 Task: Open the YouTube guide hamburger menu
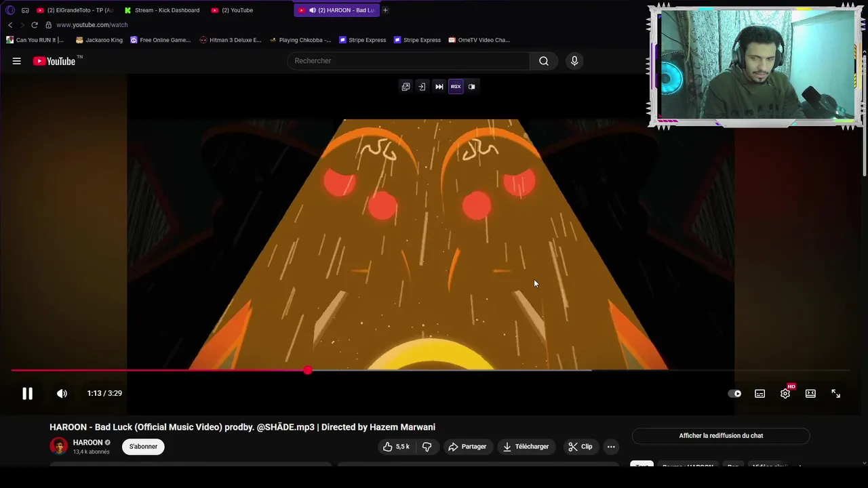click(17, 61)
